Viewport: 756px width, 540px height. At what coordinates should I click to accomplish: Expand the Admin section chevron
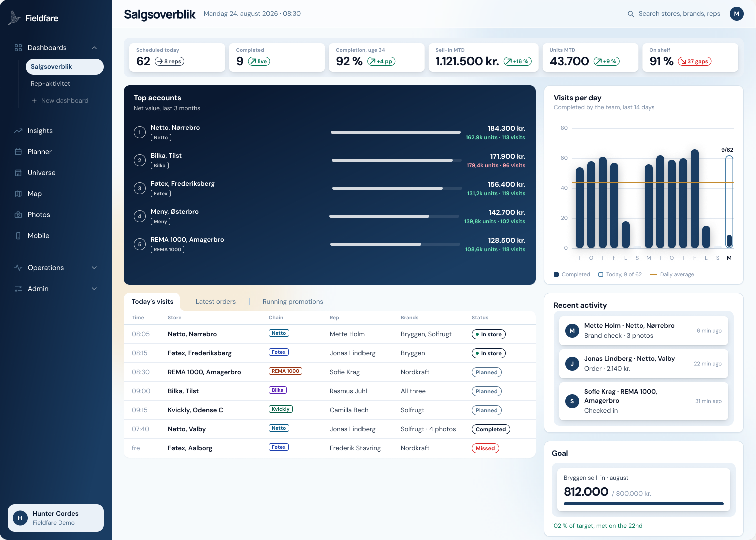94,289
